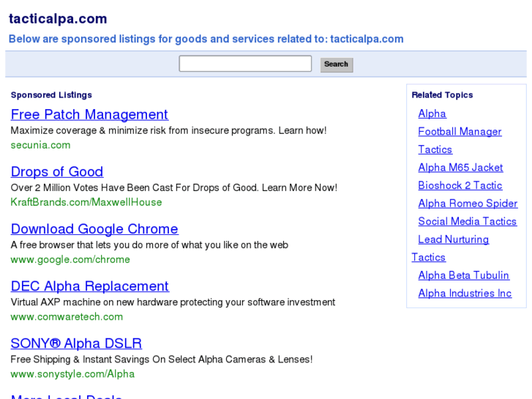
Task: Open the DEC Alpha Replacement listing
Action: pyautogui.click(x=90, y=286)
